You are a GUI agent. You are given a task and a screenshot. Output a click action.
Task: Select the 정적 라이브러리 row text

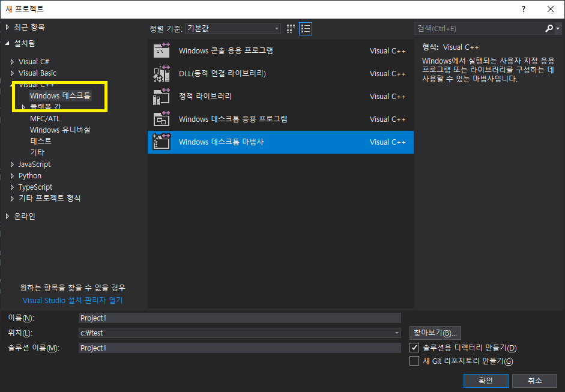tap(205, 96)
